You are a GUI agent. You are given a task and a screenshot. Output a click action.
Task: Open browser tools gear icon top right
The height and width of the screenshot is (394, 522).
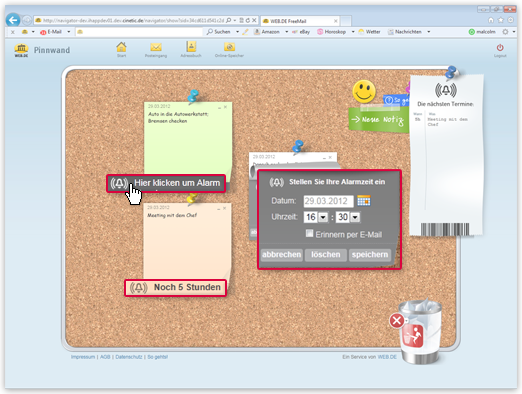tap(510, 20)
